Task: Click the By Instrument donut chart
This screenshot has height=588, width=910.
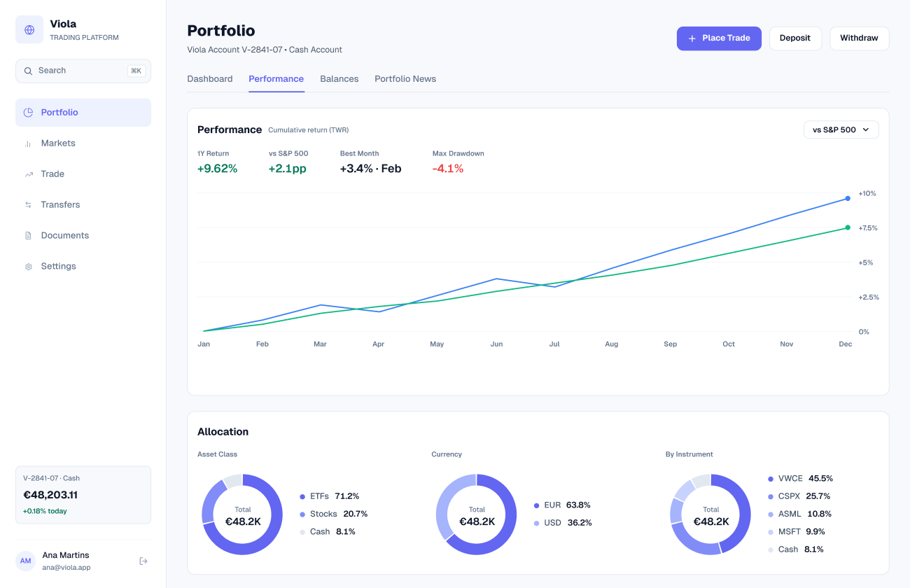Action: point(710,514)
